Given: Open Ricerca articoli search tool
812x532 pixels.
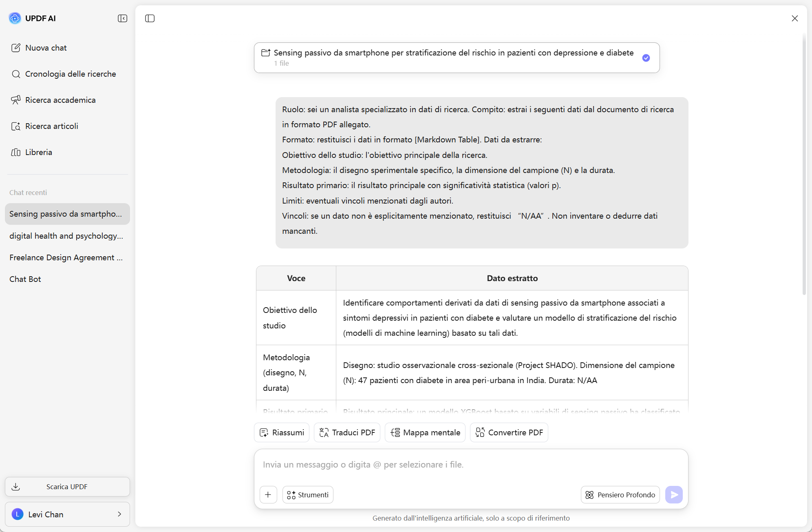Looking at the screenshot, I should [x=52, y=126].
